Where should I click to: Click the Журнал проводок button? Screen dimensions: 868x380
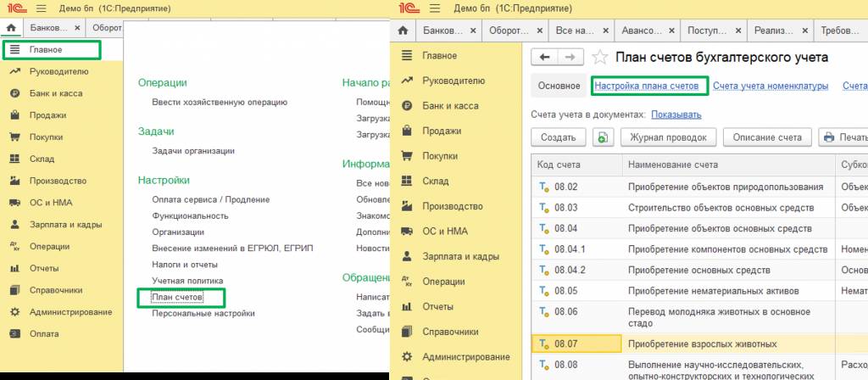[x=668, y=137]
